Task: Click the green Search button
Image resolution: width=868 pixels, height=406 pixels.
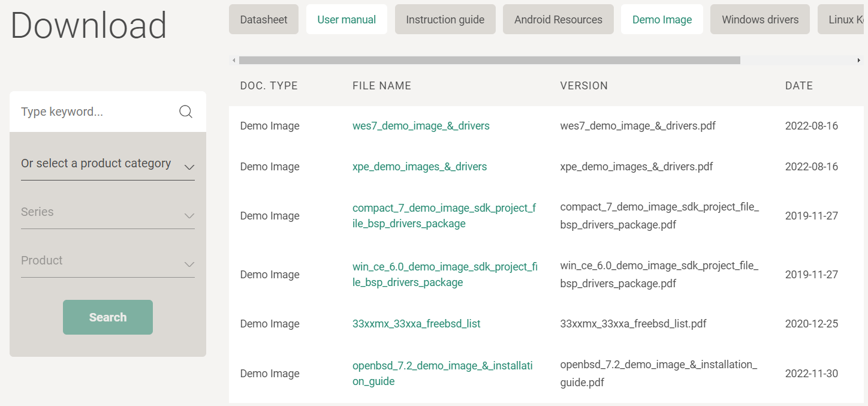Action: (108, 317)
